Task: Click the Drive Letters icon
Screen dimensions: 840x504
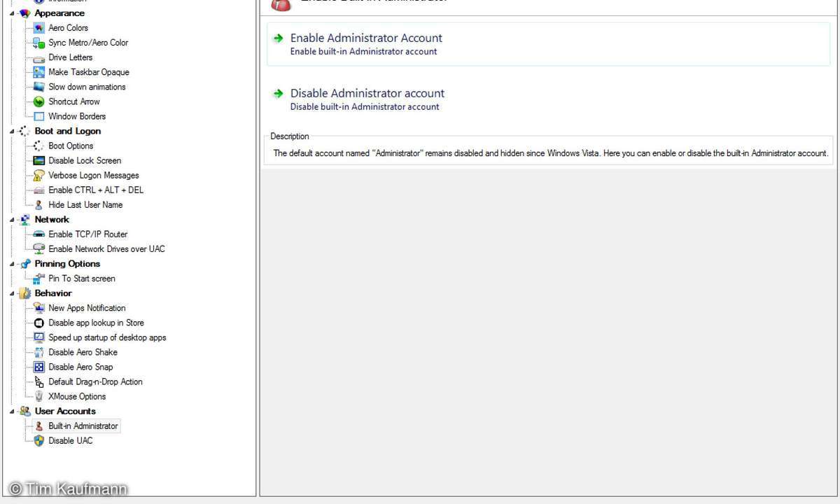Action: pyautogui.click(x=39, y=58)
